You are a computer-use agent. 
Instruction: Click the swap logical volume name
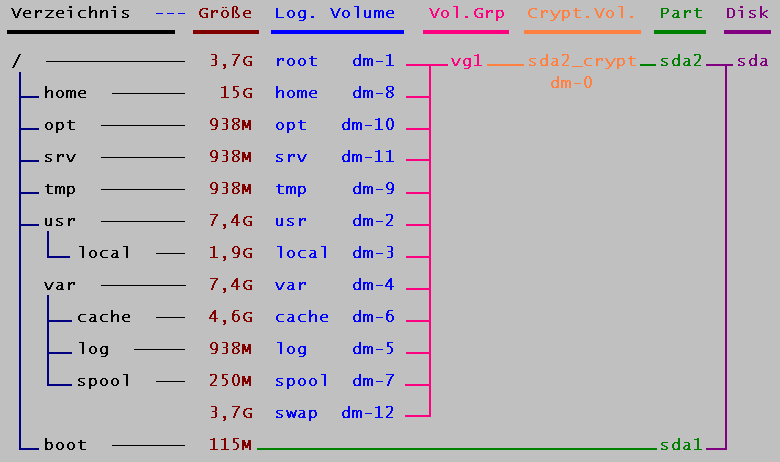[x=297, y=413]
